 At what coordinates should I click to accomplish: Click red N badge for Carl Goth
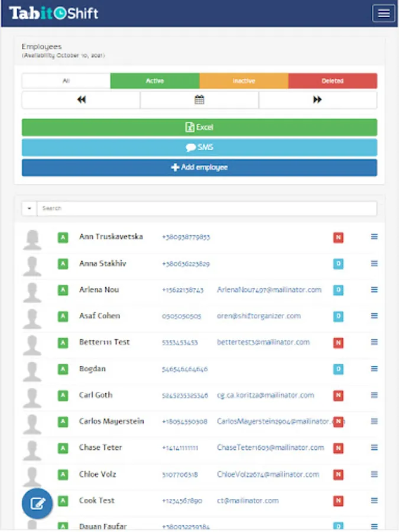pyautogui.click(x=338, y=395)
